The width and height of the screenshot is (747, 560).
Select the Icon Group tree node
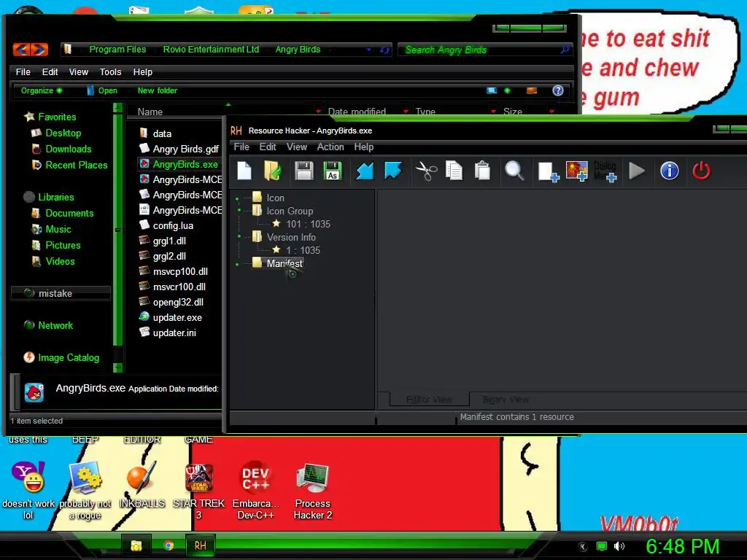(x=290, y=211)
